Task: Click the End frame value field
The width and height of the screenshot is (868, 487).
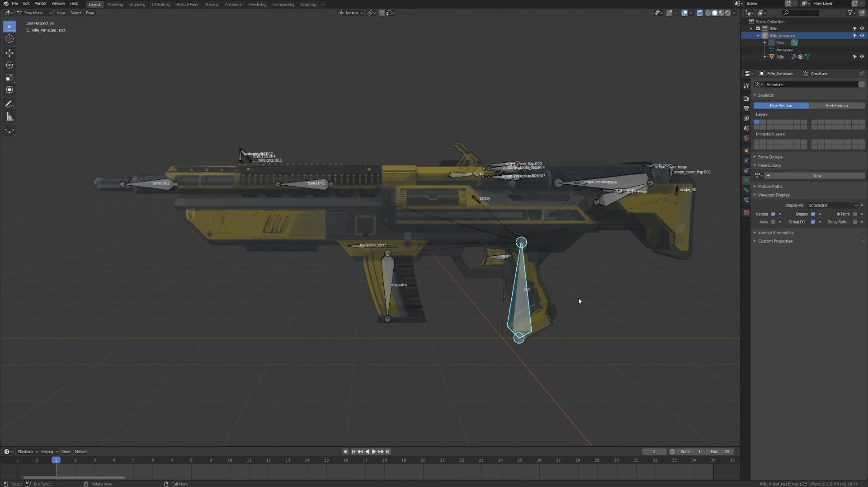Action: [720, 451]
